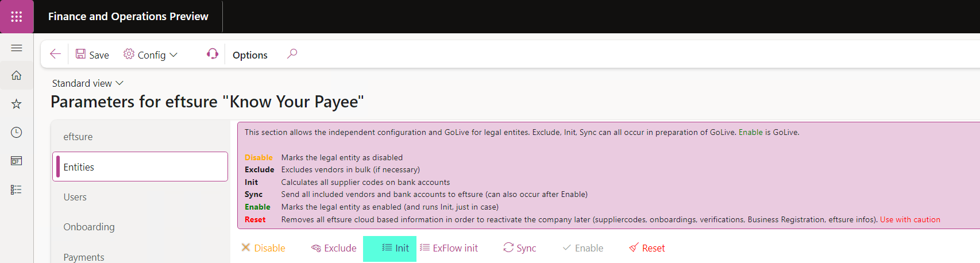Open the Config dropdown menu
The width and height of the screenshot is (980, 263).
151,55
